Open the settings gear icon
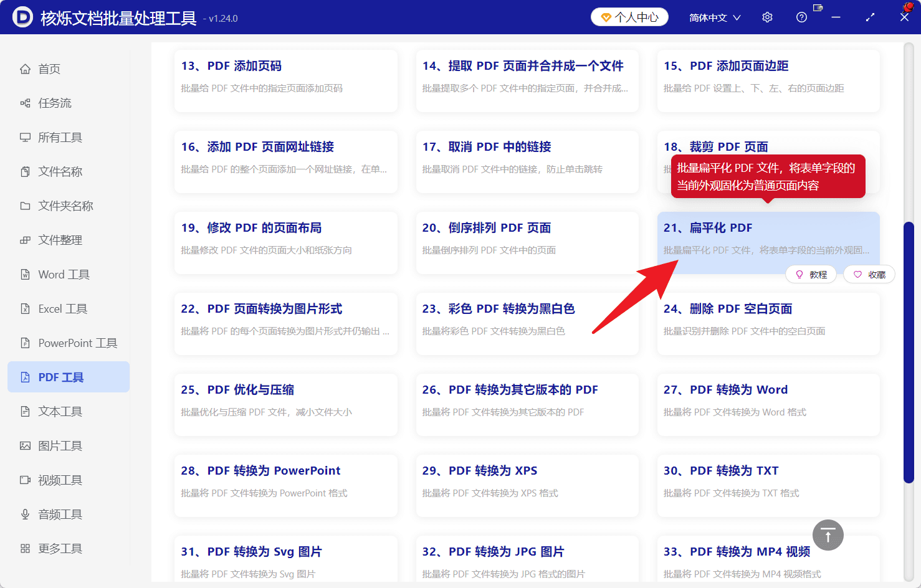Image resolution: width=921 pixels, height=588 pixels. coord(767,17)
